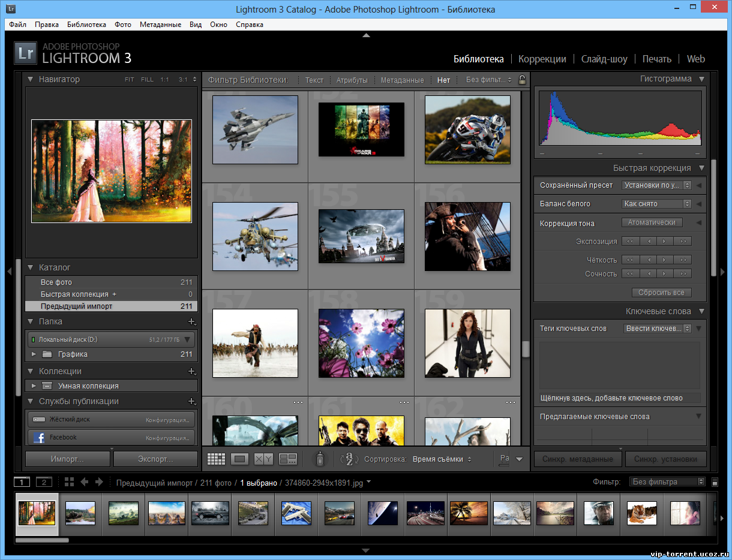
Task: Add to Quick Collection via plus sign
Action: (114, 294)
